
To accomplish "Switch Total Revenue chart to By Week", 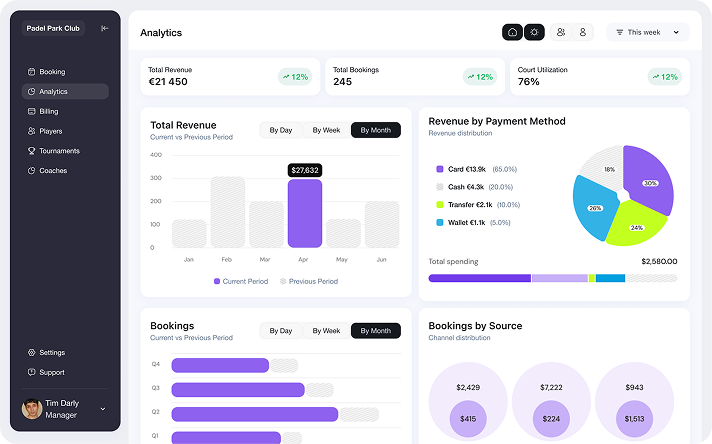I will pyautogui.click(x=326, y=130).
